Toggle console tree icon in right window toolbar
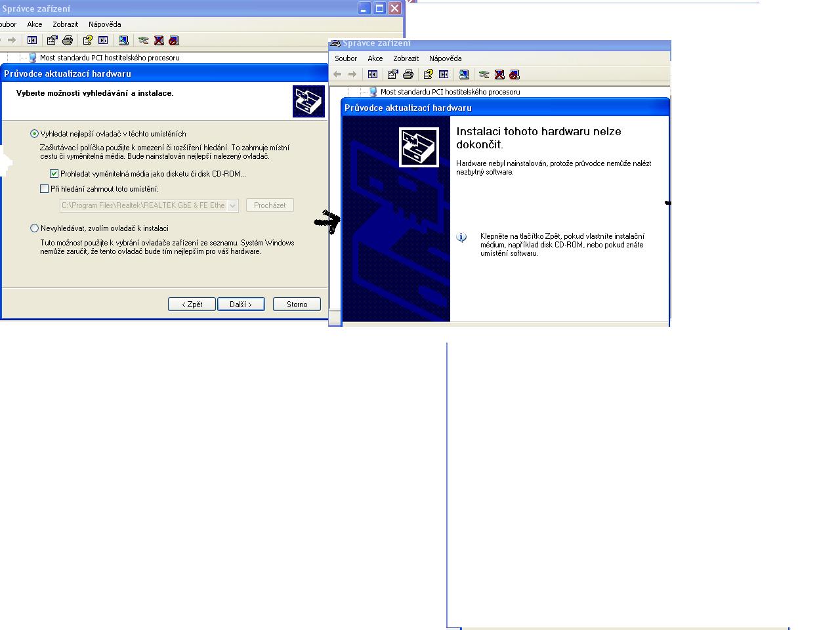The height and width of the screenshot is (630, 840). coord(373,74)
